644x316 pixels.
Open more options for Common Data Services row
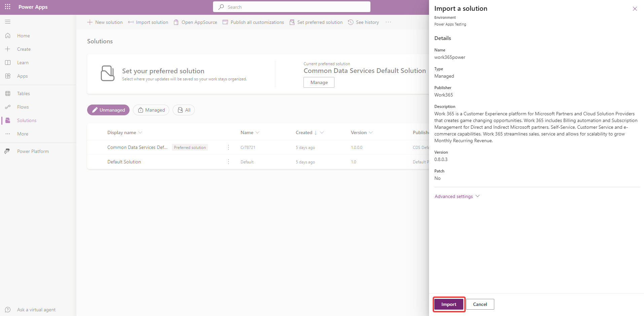pyautogui.click(x=228, y=147)
